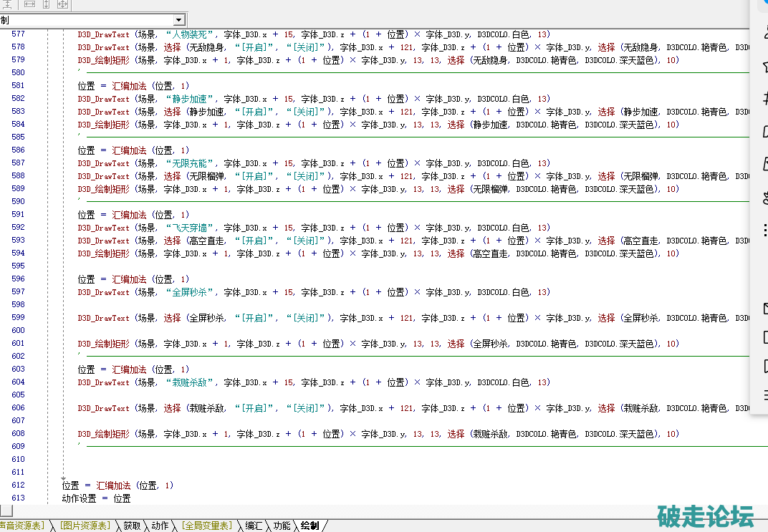Click the "人物装死" string on line 577
This screenshot has height=532, width=768.
[x=191, y=34]
